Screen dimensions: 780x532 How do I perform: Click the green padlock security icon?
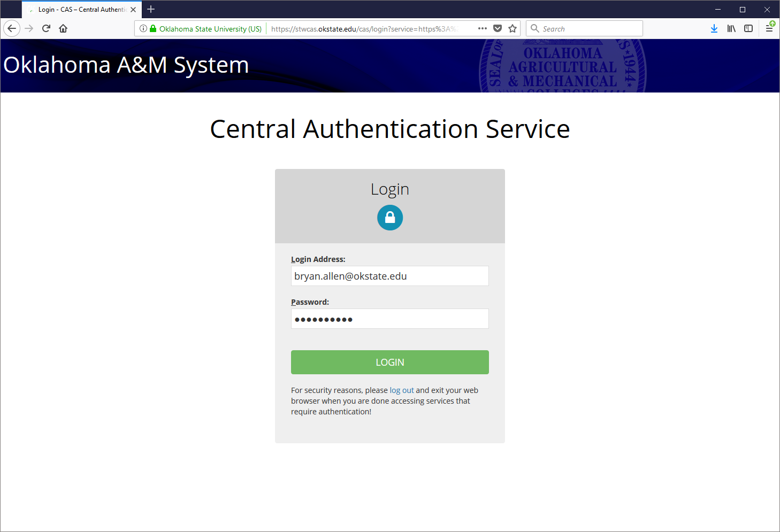point(152,28)
